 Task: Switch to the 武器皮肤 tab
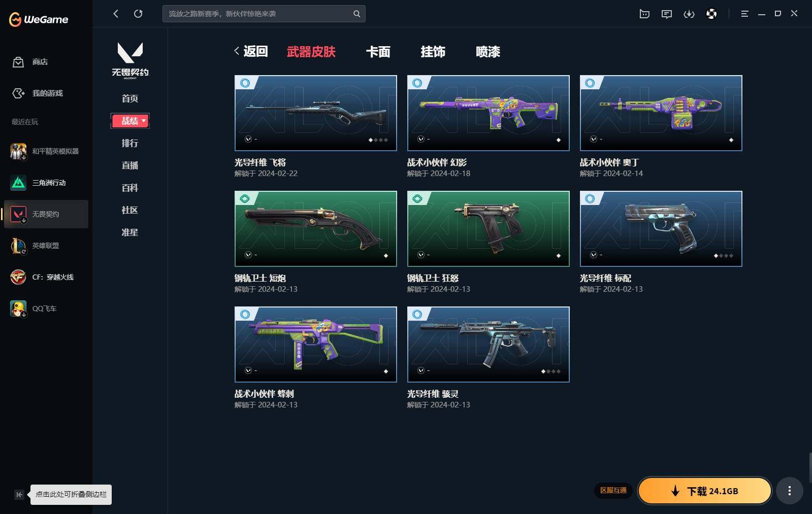(x=311, y=52)
